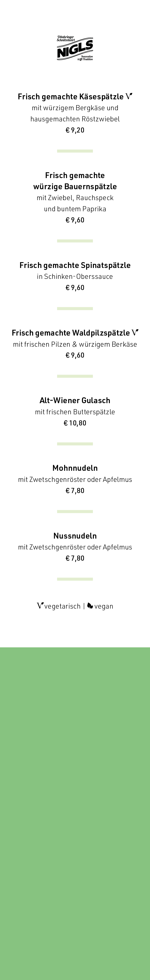This screenshot has width=150, height=980.
Task: Click the word 'vegan' in the legend
Action: (104, 606)
